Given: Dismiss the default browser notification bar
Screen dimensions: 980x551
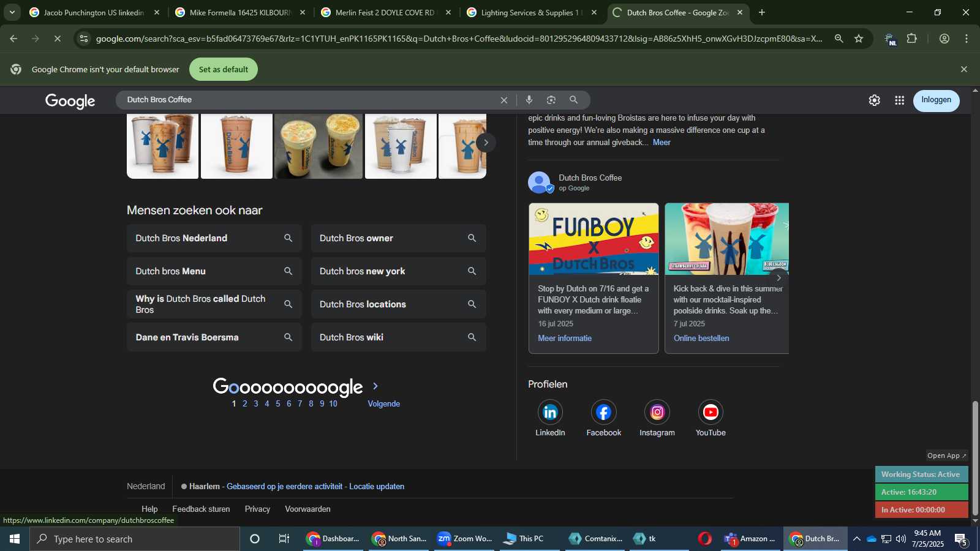Looking at the screenshot, I should click(964, 69).
